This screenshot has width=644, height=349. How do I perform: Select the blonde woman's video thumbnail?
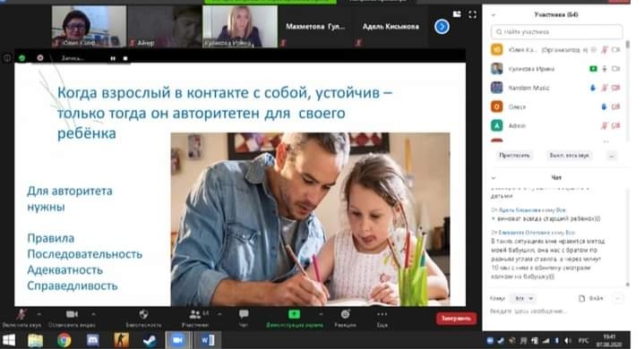[x=240, y=26]
